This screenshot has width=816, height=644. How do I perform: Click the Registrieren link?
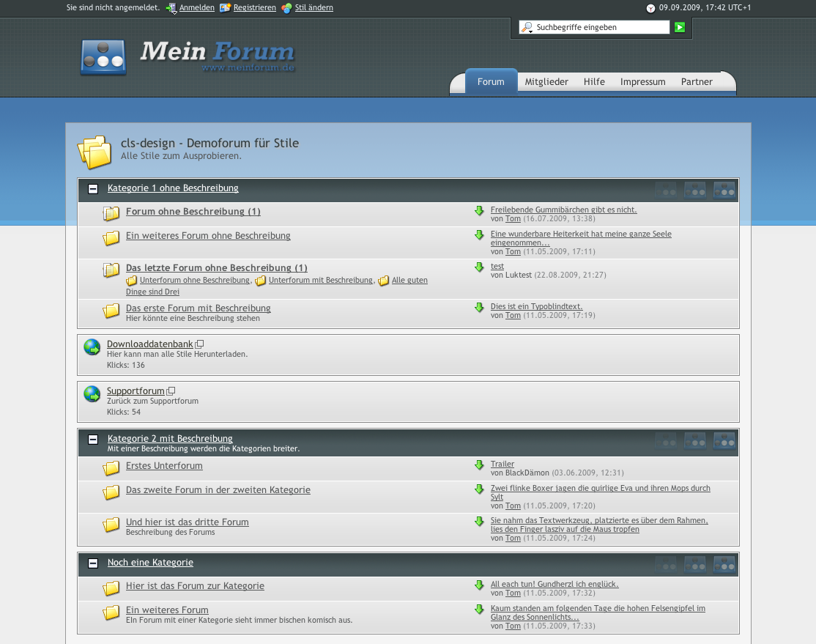[254, 8]
